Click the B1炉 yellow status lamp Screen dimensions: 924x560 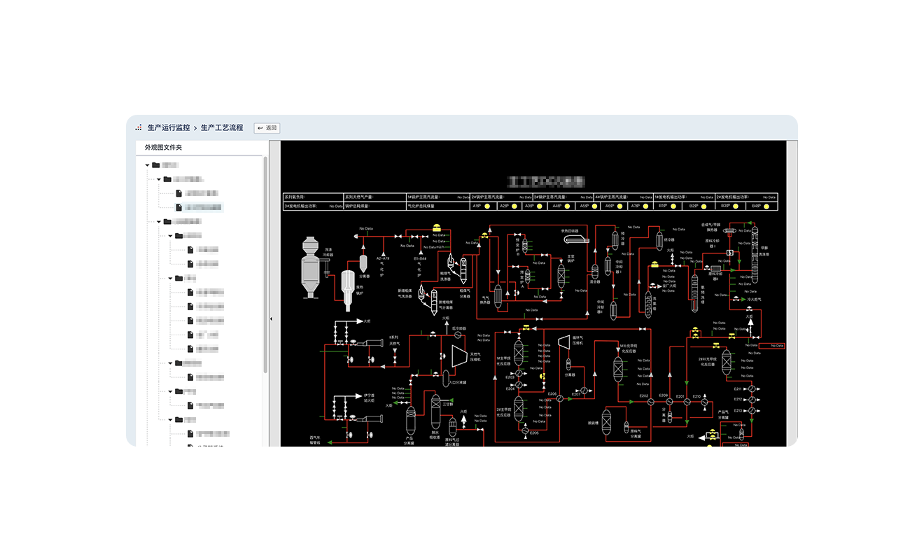click(x=673, y=206)
